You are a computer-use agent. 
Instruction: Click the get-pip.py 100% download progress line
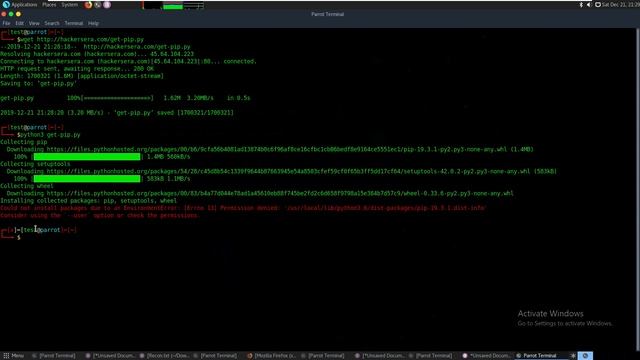coord(125,98)
